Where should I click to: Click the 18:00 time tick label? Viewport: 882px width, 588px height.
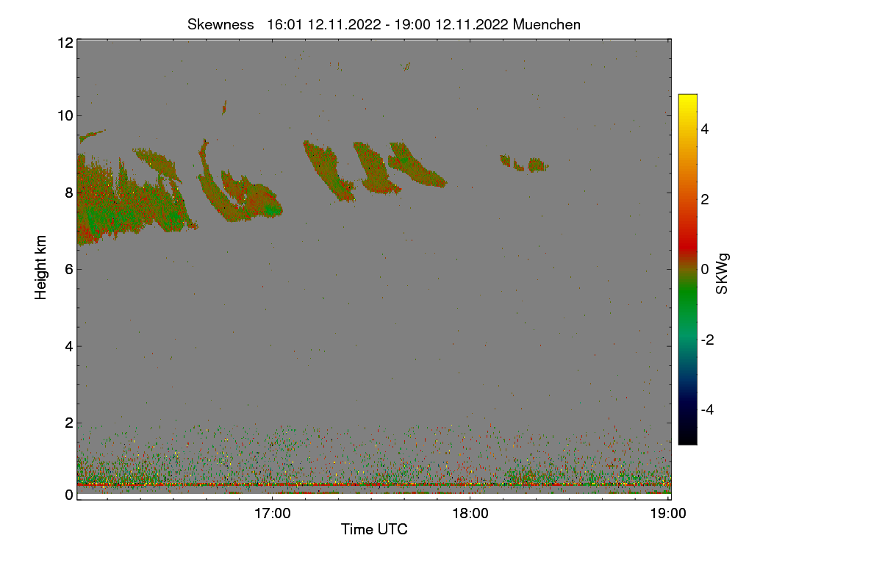(x=470, y=514)
